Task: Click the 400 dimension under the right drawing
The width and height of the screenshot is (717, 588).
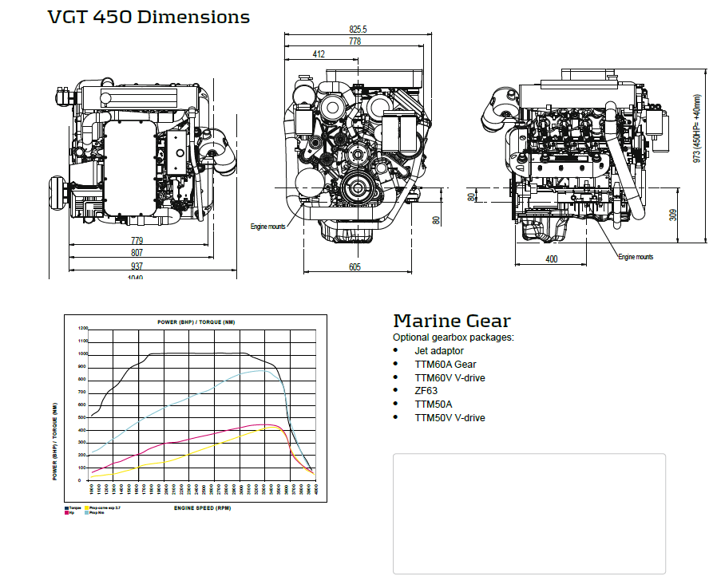Action: point(552,259)
